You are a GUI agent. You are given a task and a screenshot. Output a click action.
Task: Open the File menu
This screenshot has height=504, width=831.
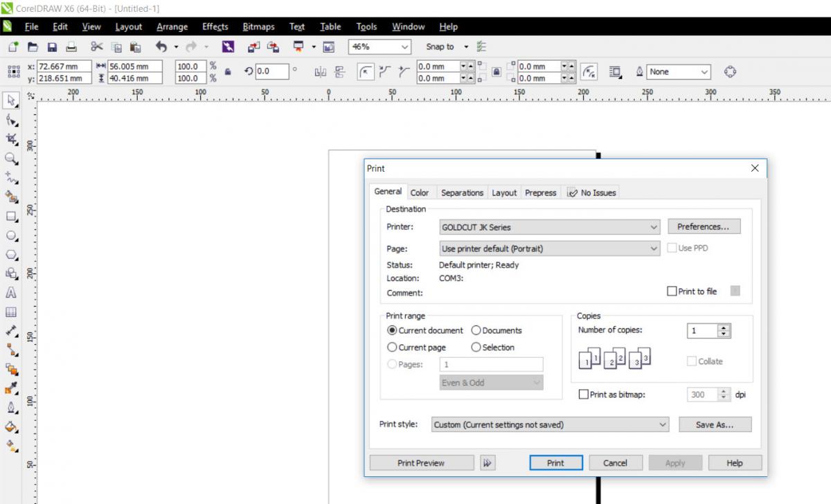(31, 27)
